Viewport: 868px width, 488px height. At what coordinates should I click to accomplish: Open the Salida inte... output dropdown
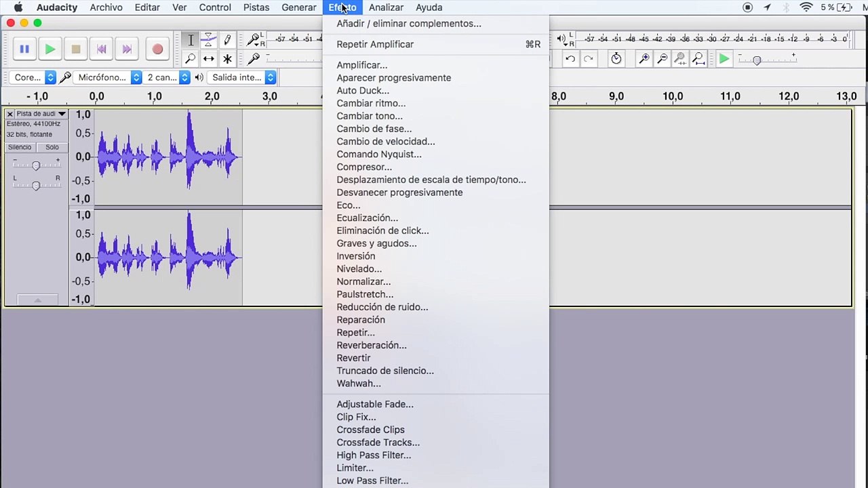(242, 77)
